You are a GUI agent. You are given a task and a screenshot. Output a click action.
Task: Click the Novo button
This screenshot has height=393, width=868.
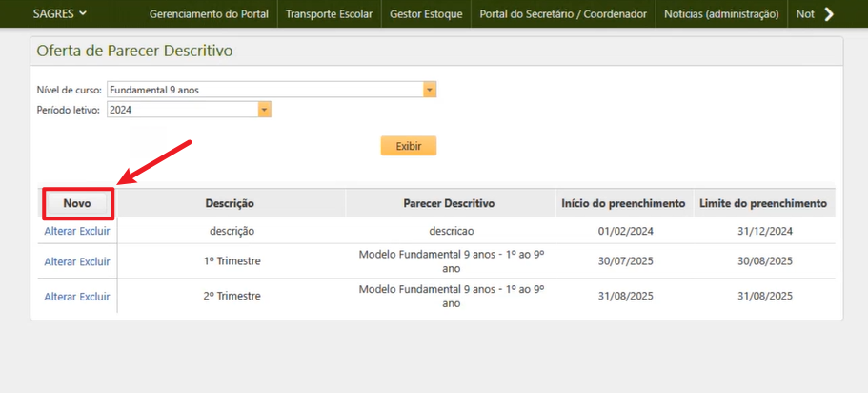click(x=77, y=203)
